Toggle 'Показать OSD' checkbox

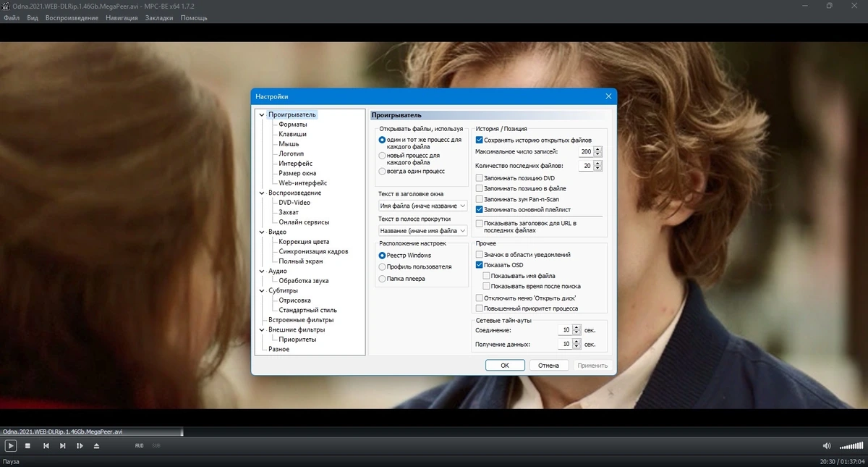479,265
